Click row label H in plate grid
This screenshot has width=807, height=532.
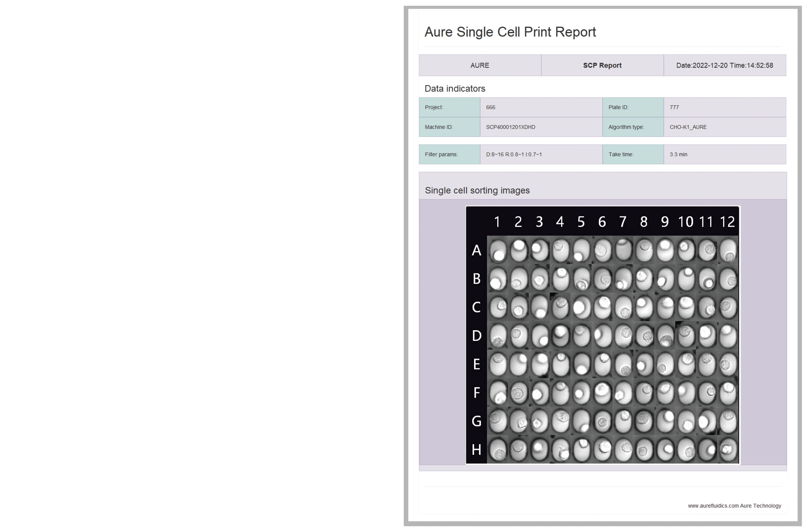pyautogui.click(x=476, y=449)
